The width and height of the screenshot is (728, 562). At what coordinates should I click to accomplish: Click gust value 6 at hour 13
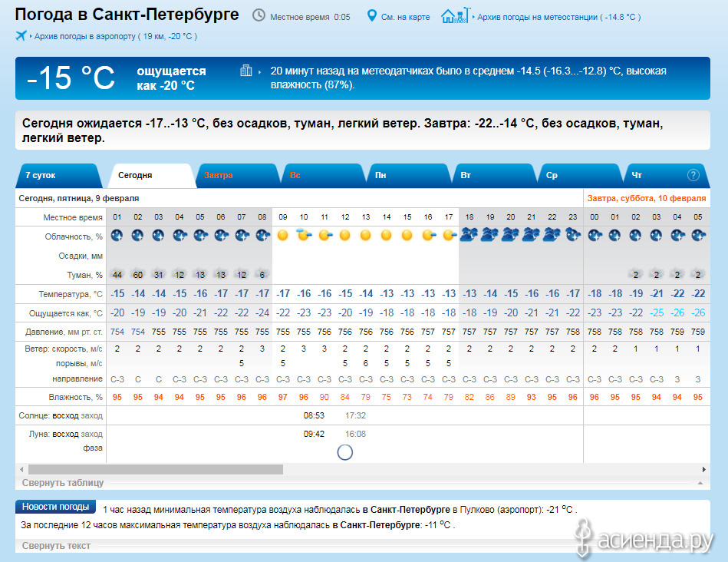tap(366, 363)
